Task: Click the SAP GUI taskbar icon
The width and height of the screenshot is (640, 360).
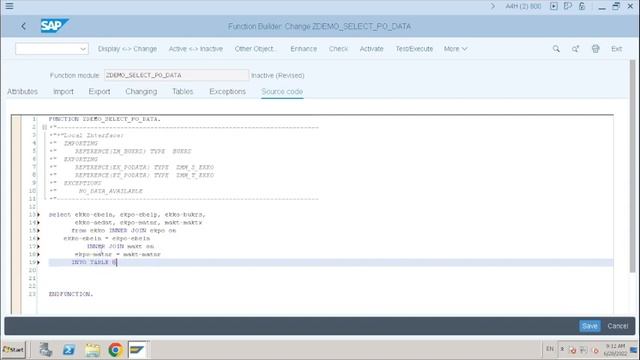Action: pos(137,350)
